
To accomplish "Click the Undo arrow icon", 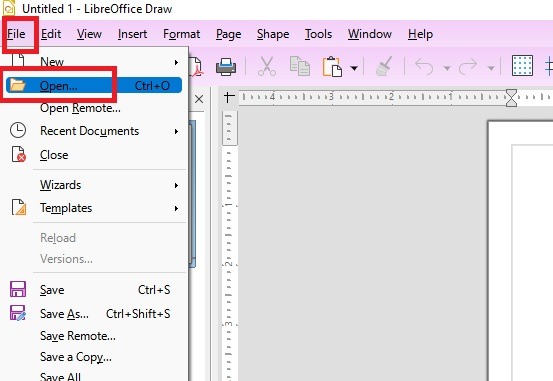I will pos(424,66).
